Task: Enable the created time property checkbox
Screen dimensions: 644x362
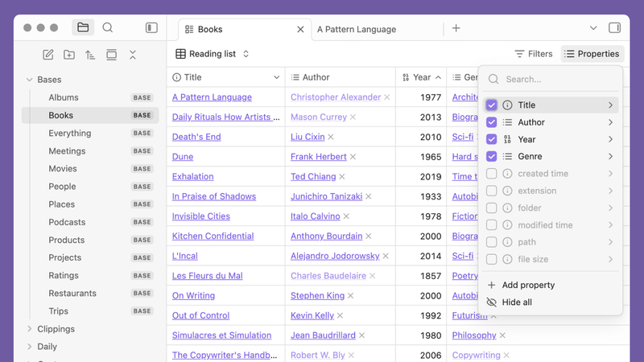Action: click(x=492, y=174)
